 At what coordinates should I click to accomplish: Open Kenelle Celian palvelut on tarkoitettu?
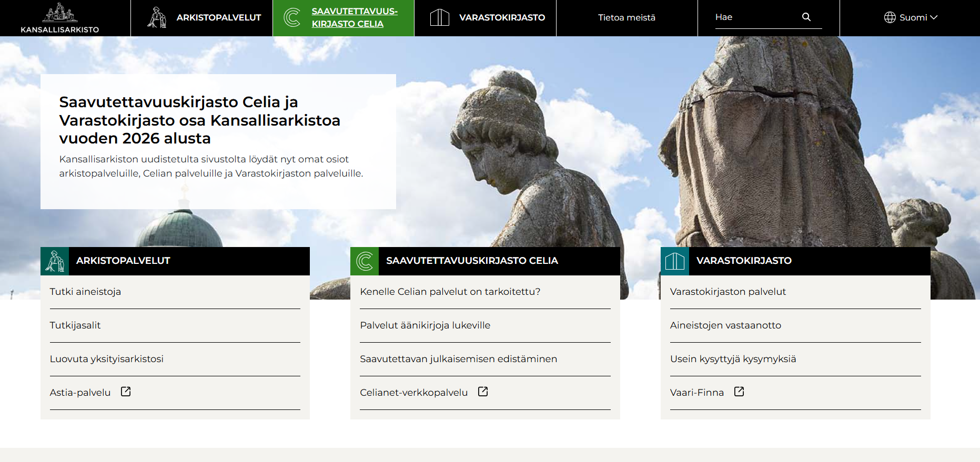[450, 292]
